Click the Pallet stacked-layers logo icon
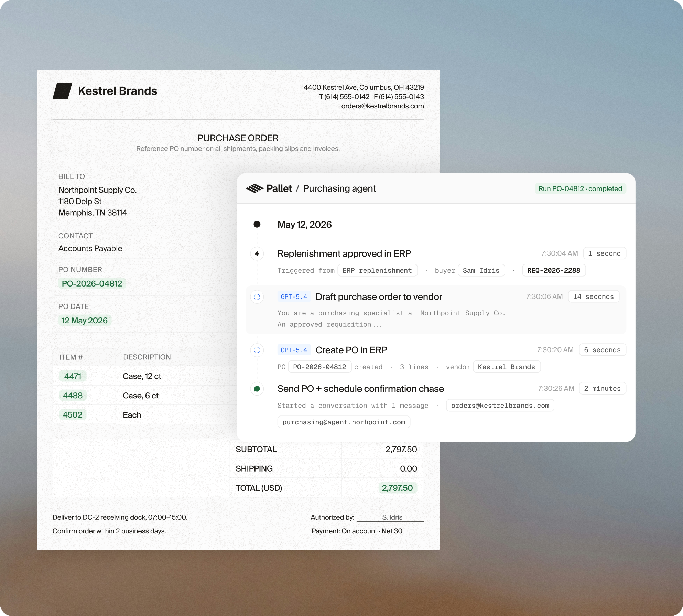 [x=254, y=188]
